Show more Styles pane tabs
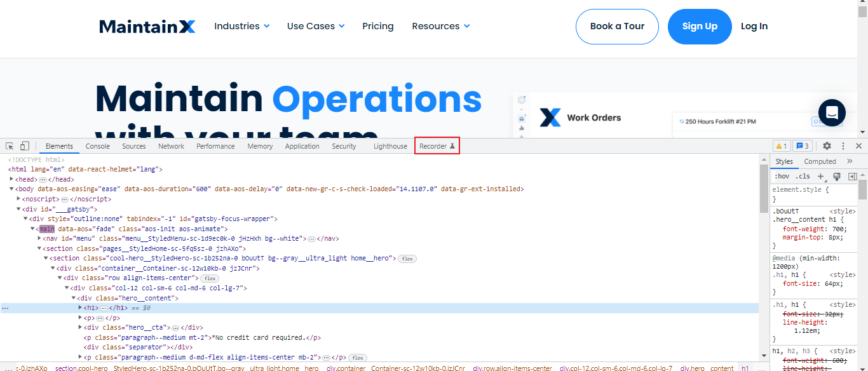Image resolution: width=868 pixels, height=371 pixels. click(850, 161)
